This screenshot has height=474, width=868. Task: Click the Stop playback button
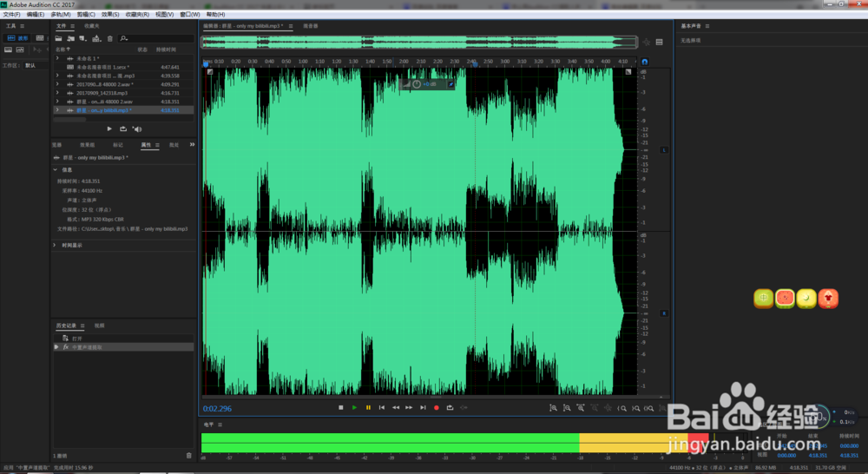(x=341, y=407)
